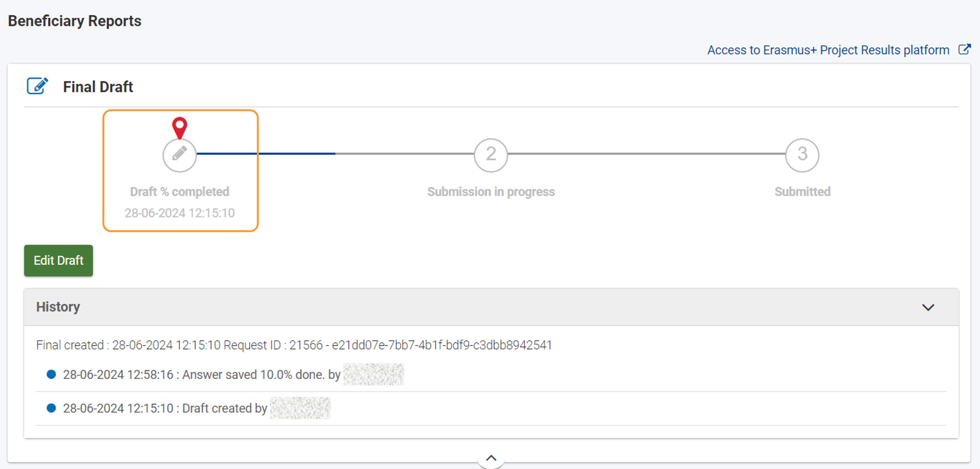
Task: Click the Final created Request ID line
Action: [x=294, y=345]
